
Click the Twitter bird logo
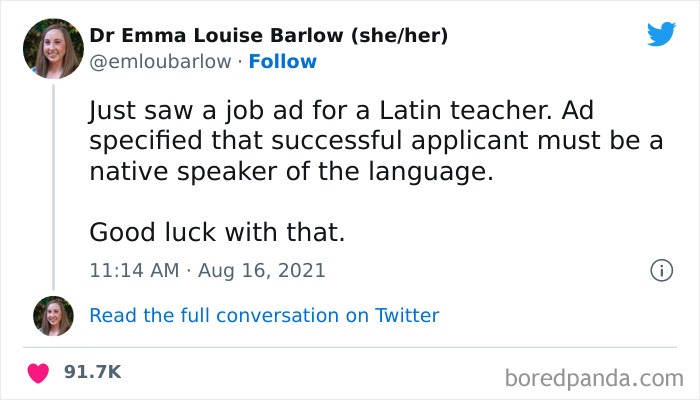pos(661,34)
